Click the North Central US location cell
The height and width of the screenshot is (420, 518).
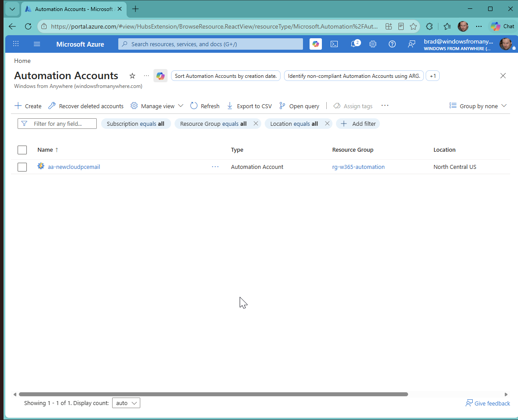pyautogui.click(x=455, y=167)
